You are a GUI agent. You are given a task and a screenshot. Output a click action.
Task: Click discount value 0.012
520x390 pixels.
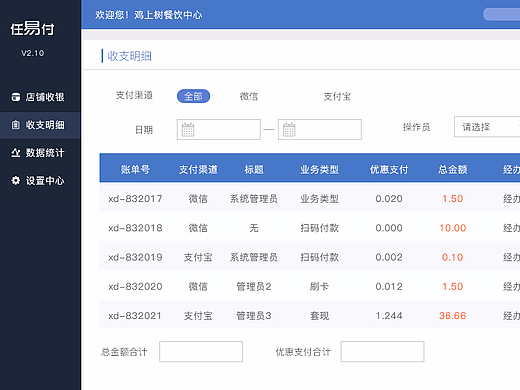389,286
